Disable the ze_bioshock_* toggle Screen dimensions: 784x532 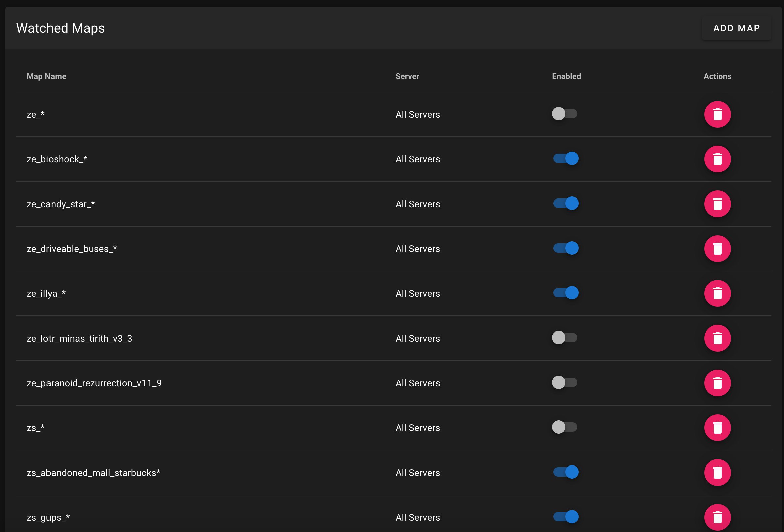566,158
